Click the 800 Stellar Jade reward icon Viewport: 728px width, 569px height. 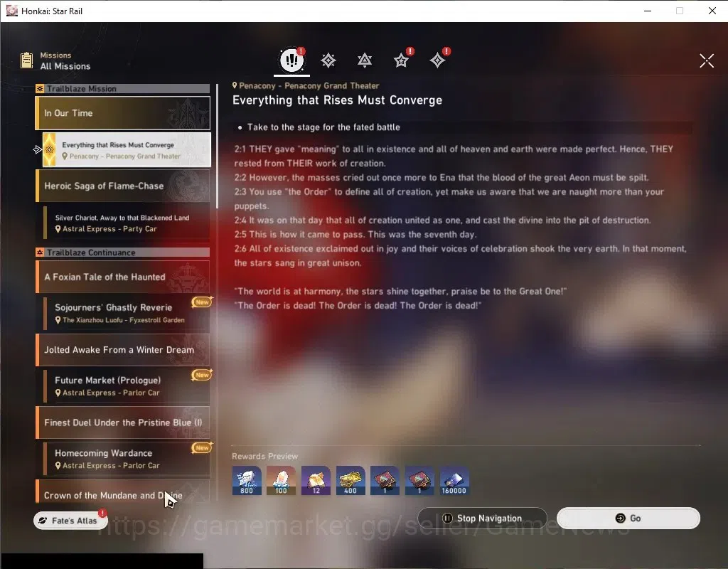(247, 480)
